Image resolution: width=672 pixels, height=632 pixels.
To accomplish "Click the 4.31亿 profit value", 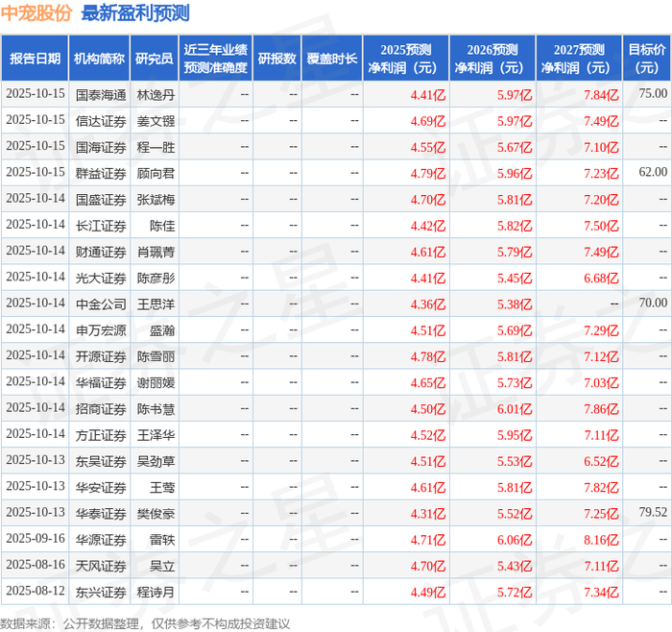I will click(428, 514).
